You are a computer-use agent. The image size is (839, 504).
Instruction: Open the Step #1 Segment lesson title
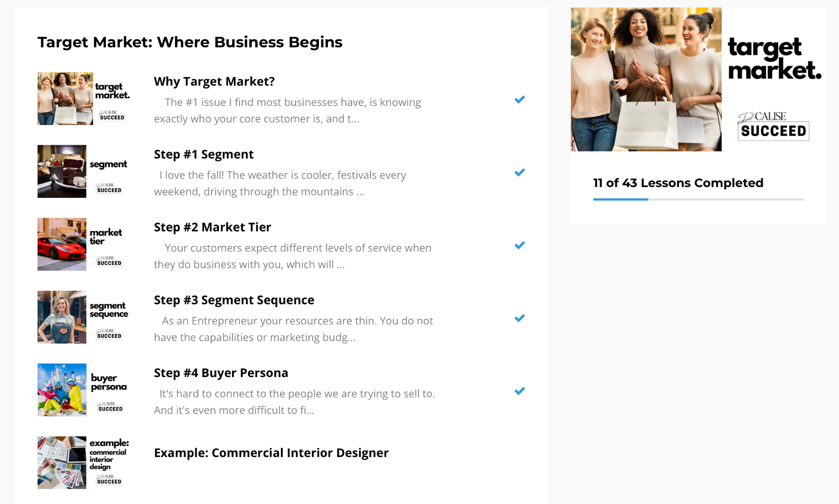click(204, 154)
